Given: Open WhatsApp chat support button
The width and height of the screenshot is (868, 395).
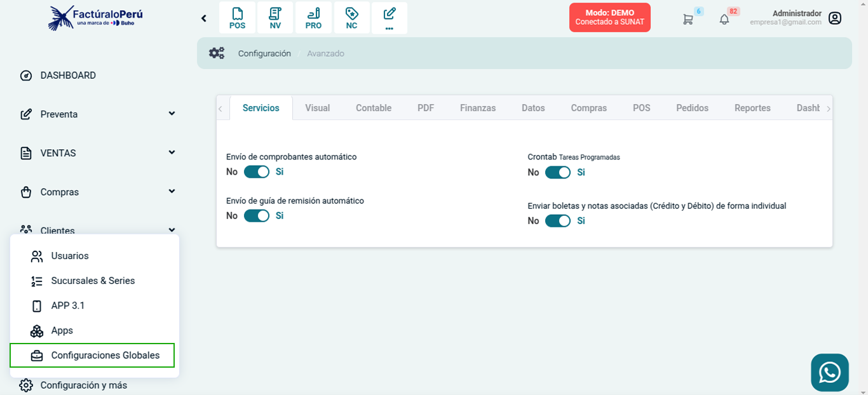Looking at the screenshot, I should [x=829, y=372].
